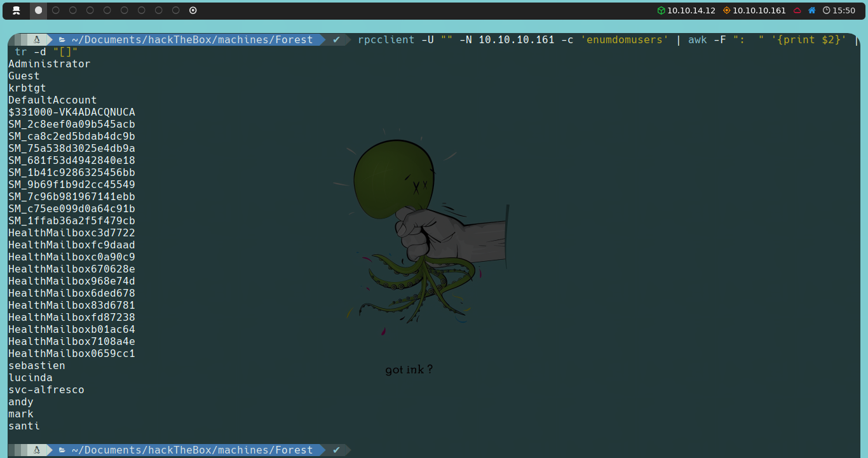This screenshot has width=868, height=458.
Task: Click the krbtgt username line
Action: tap(27, 88)
